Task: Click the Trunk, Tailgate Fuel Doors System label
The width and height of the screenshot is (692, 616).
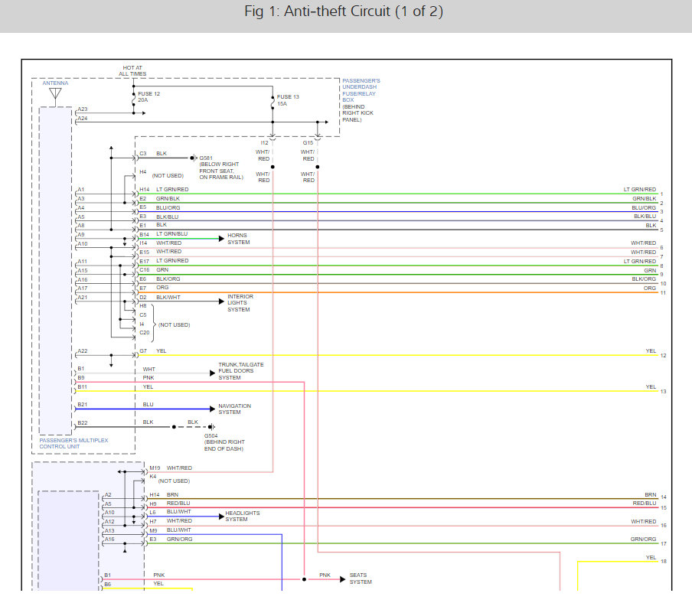Action: coord(240,371)
